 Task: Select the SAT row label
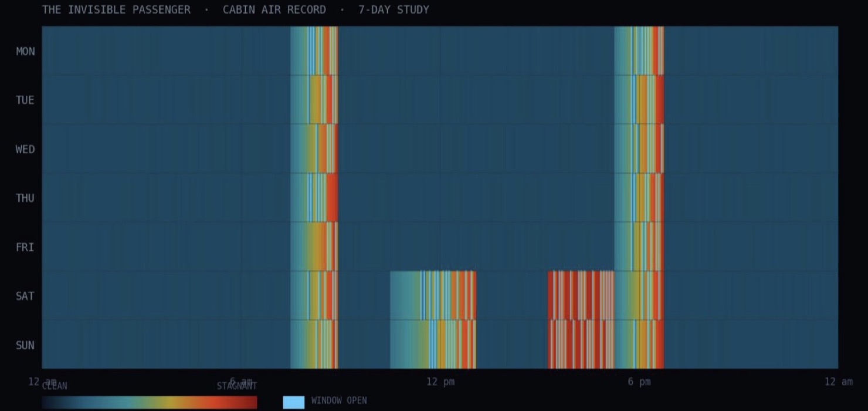25,296
